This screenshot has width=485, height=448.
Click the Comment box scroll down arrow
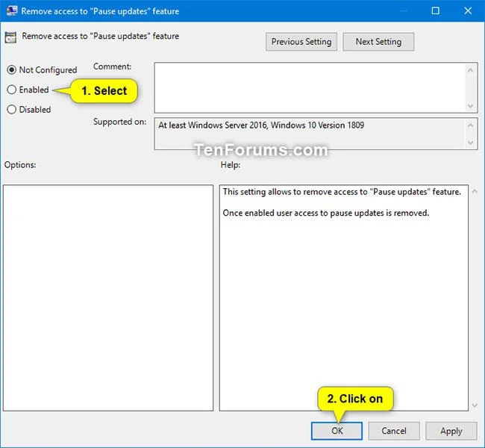click(x=470, y=106)
